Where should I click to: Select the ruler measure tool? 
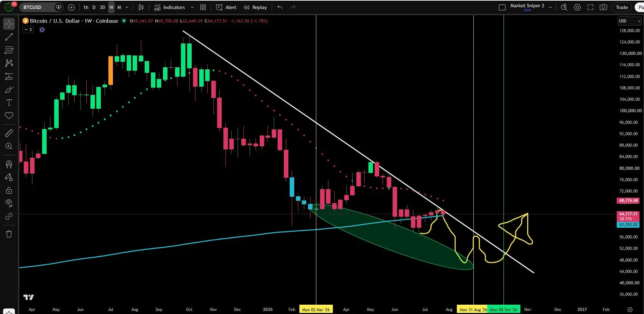pos(9,133)
